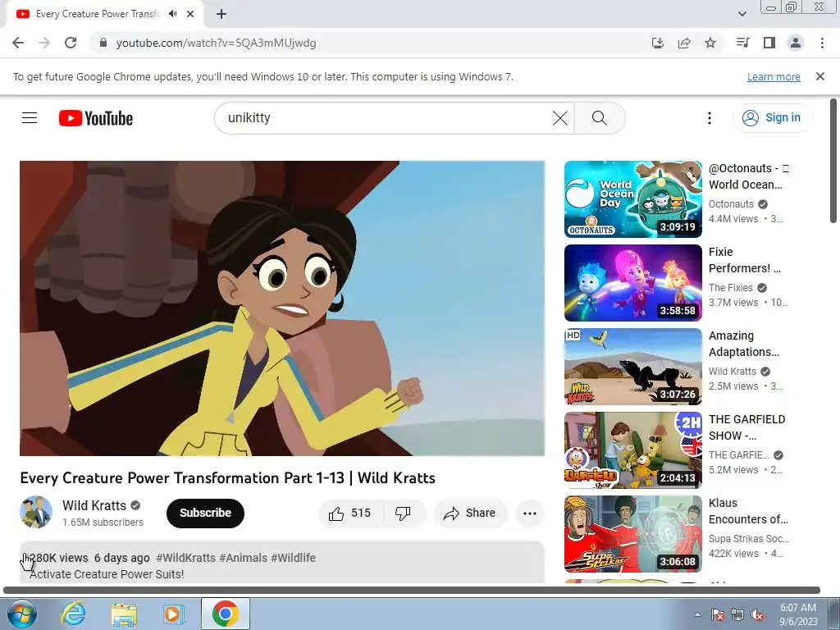The width and height of the screenshot is (840, 630).
Task: Close the YouTube tab
Action: [x=190, y=14]
